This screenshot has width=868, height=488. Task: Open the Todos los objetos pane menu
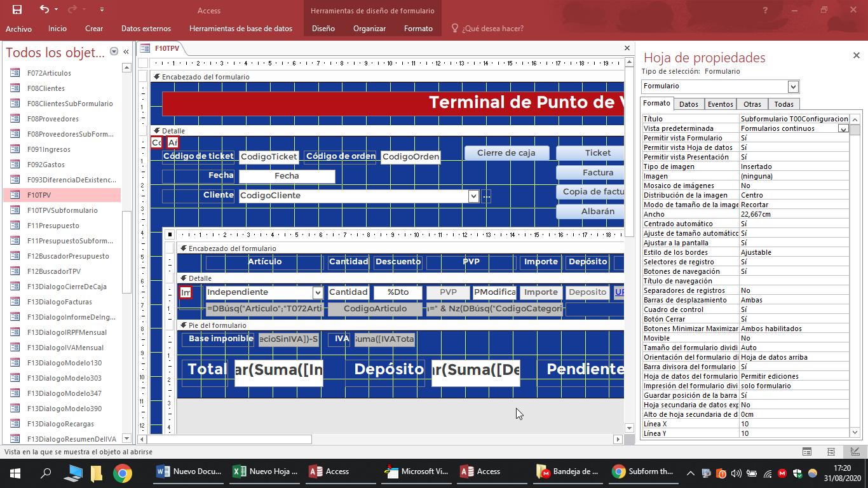[x=114, y=52]
